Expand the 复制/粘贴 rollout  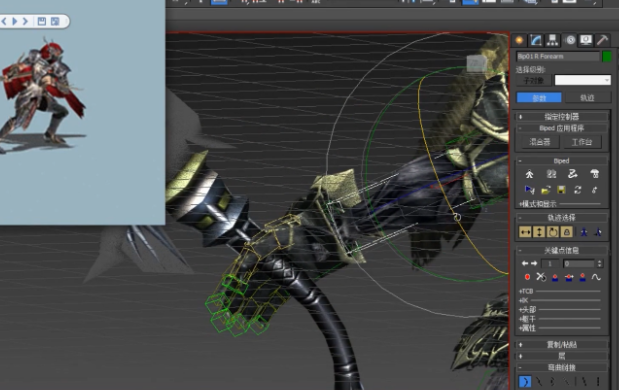click(561, 345)
